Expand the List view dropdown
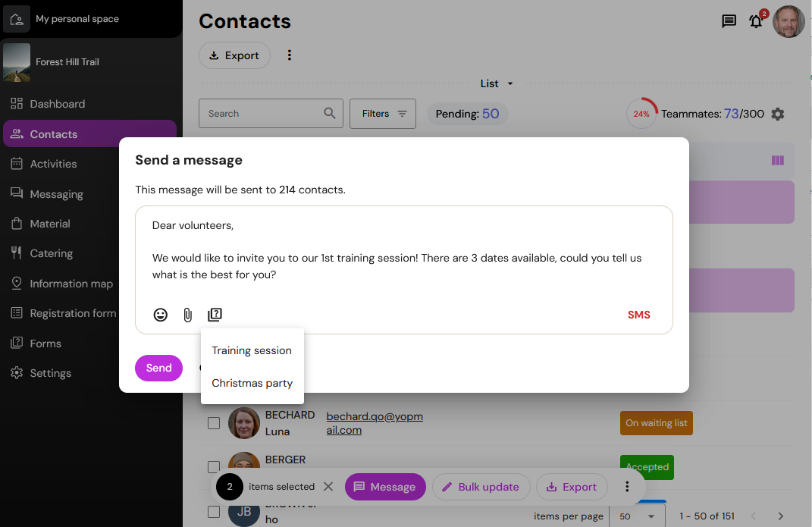Screen dimensions: 812x527 point(496,83)
